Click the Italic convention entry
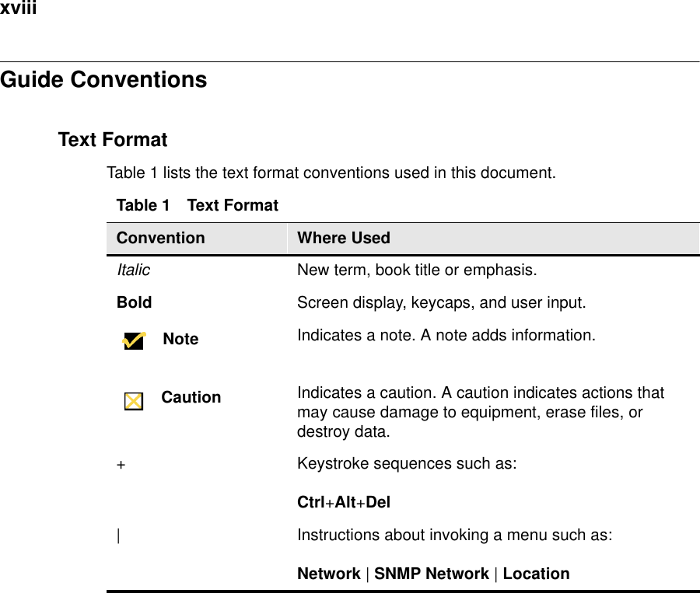 pos(134,270)
